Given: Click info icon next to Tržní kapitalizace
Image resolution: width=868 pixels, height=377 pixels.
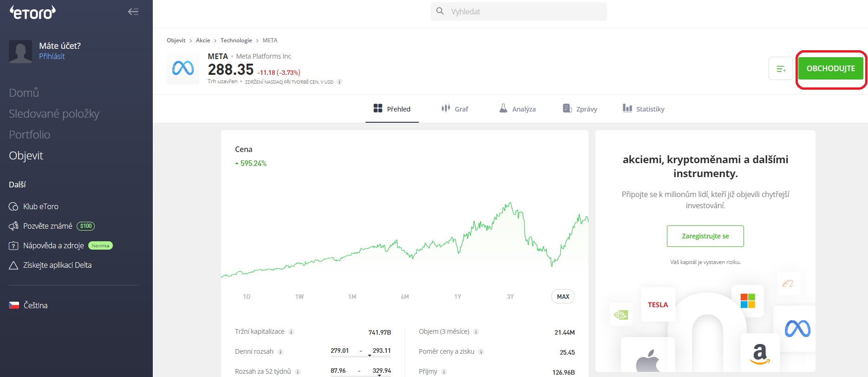Looking at the screenshot, I should (x=291, y=332).
